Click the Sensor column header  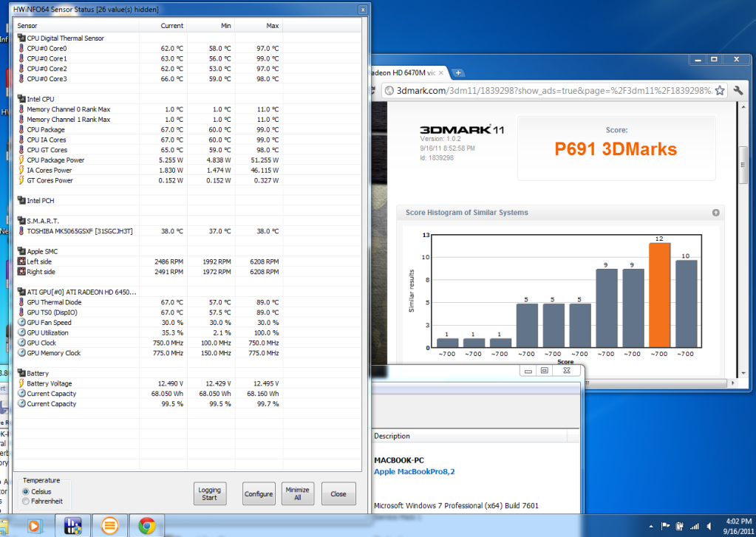click(77, 26)
